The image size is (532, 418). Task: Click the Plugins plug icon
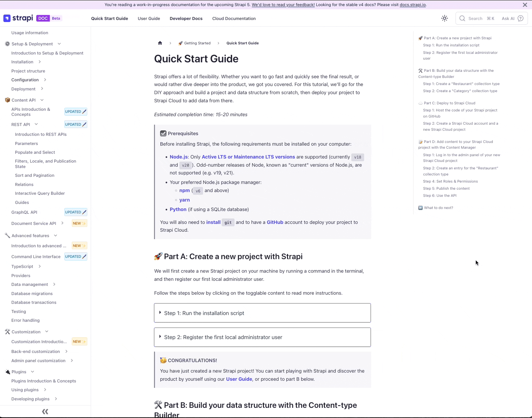coord(7,372)
